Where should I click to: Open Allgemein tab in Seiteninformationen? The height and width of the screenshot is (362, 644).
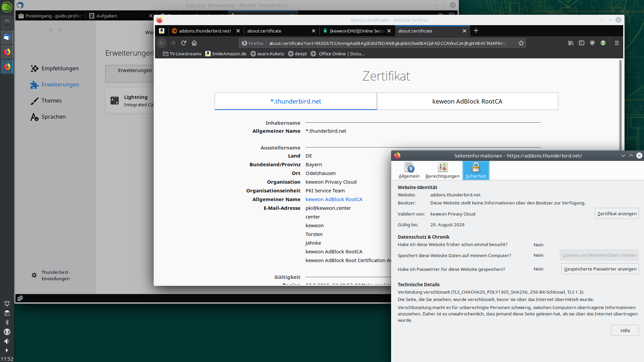click(409, 170)
